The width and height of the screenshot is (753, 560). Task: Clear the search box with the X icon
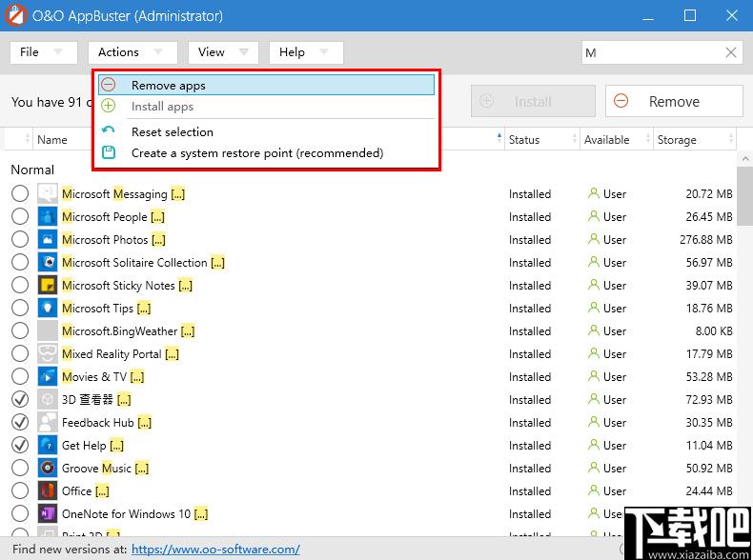(730, 52)
